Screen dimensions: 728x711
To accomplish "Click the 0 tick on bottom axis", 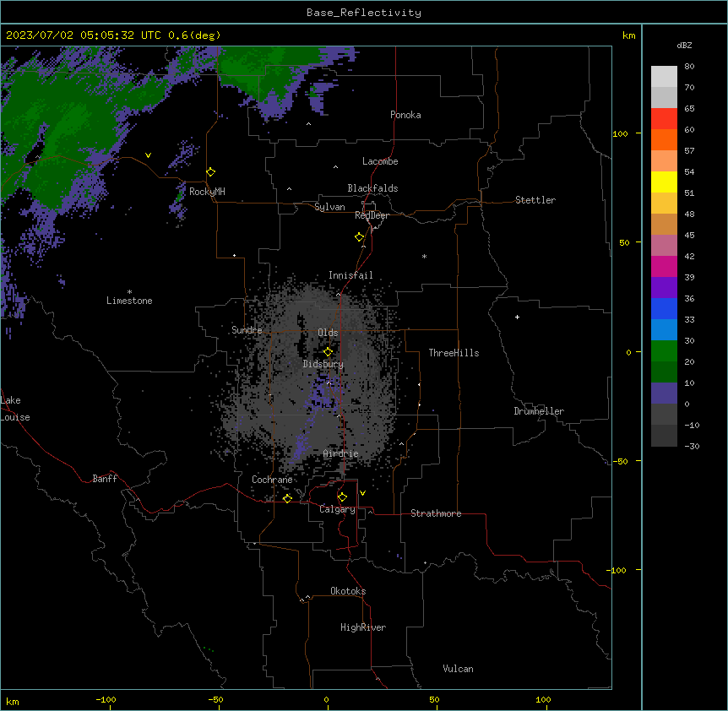I will click(326, 699).
